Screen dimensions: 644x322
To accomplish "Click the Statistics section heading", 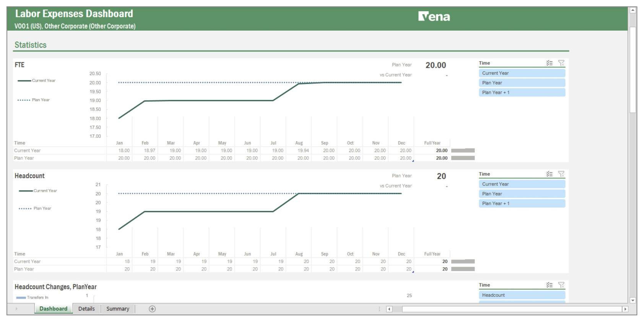I will (31, 45).
